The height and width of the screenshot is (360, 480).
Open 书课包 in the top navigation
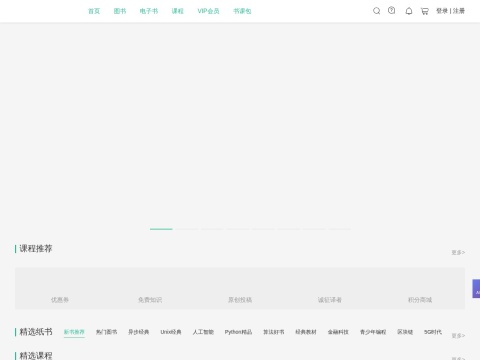click(x=242, y=11)
